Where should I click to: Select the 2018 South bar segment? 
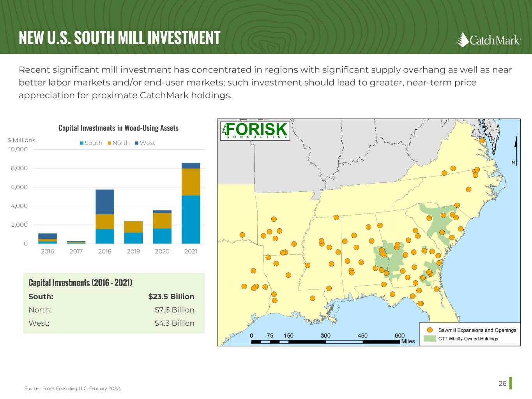click(105, 237)
